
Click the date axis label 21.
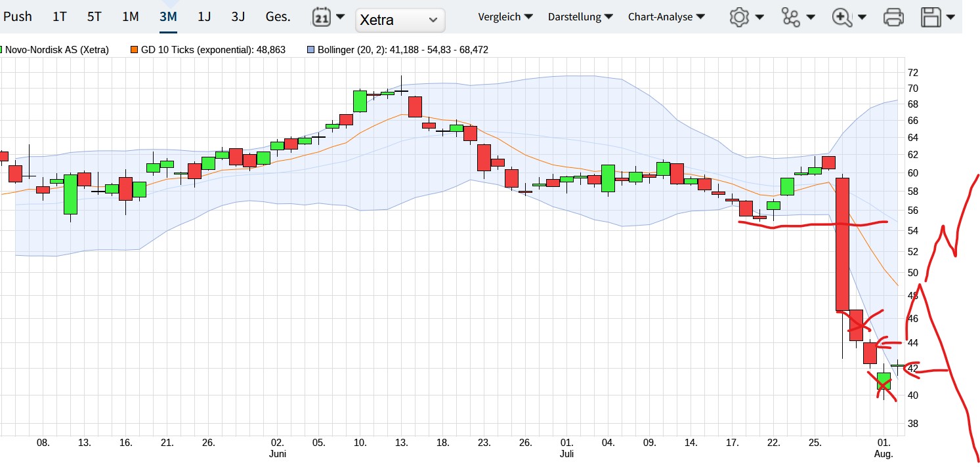pyautogui.click(x=167, y=443)
